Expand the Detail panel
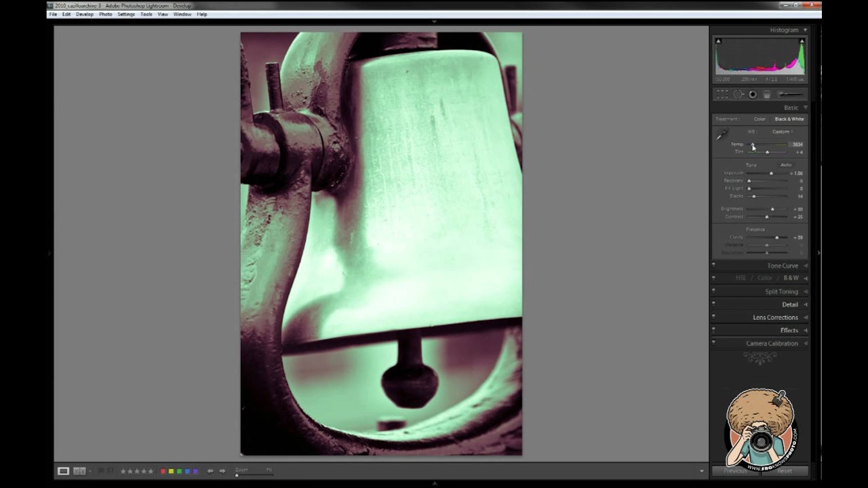868x488 pixels. pyautogui.click(x=805, y=304)
